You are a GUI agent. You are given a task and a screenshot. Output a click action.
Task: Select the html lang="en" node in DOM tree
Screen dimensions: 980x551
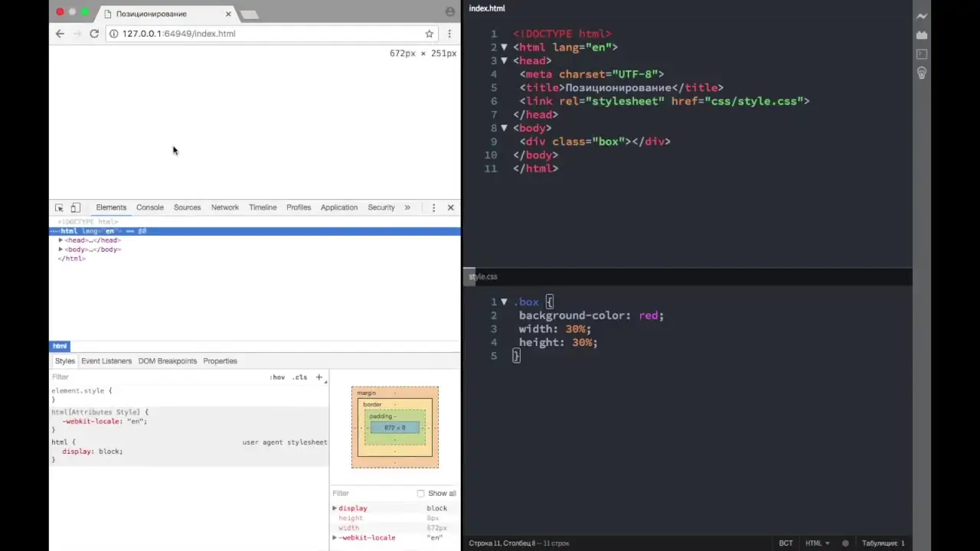tap(255, 231)
